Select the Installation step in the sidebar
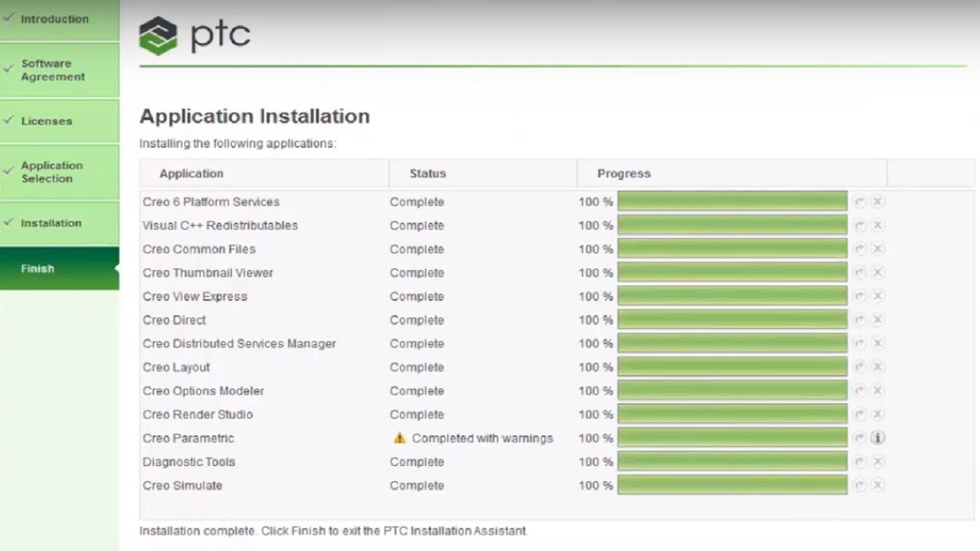The height and width of the screenshot is (551, 980). 60,223
